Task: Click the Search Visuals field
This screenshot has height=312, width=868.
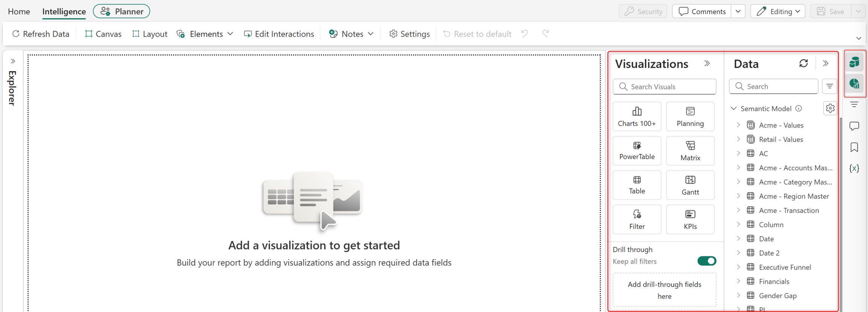Action: 664,87
